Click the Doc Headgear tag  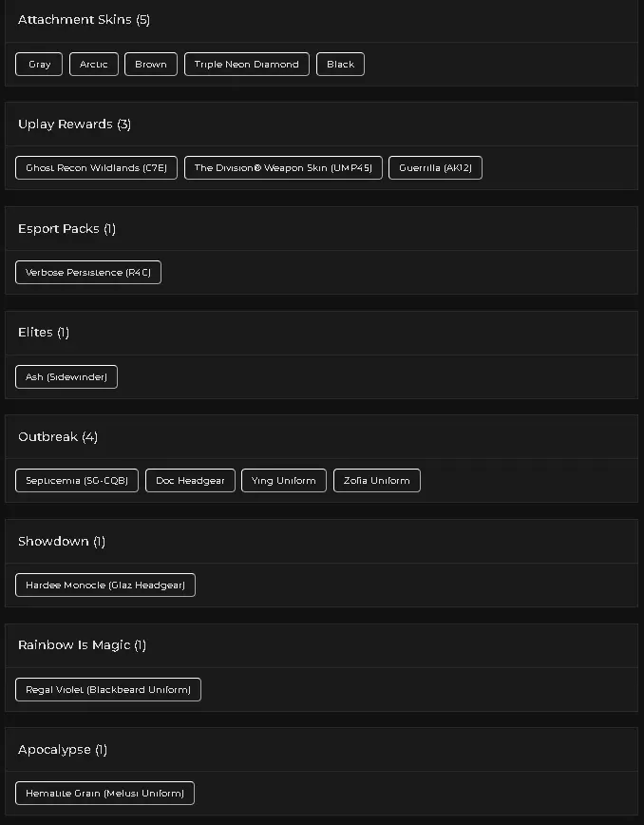click(190, 481)
